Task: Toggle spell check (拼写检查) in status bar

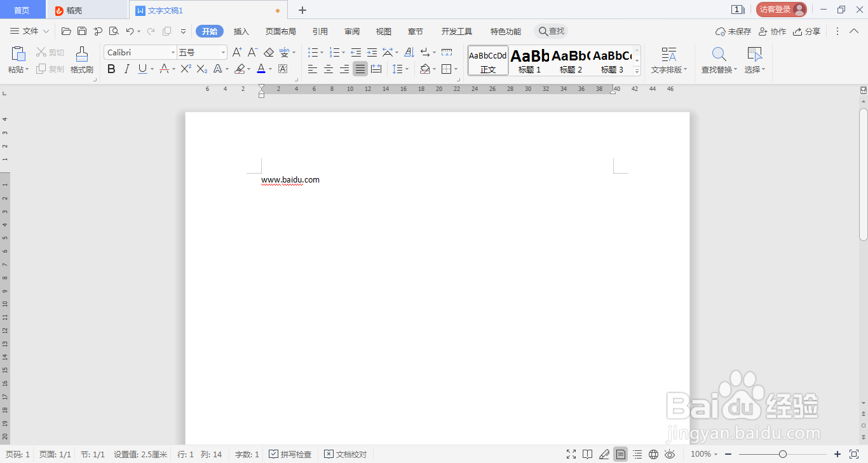Action: pos(290,454)
